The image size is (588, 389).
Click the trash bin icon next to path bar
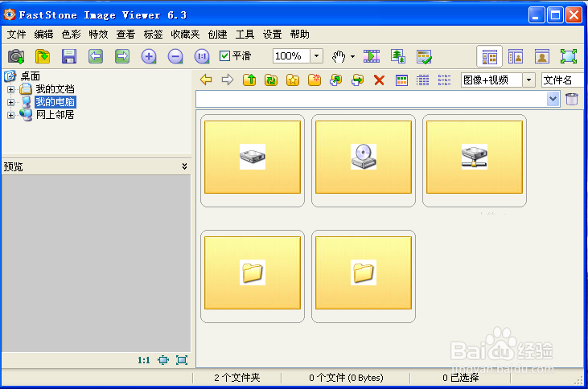tap(572, 100)
